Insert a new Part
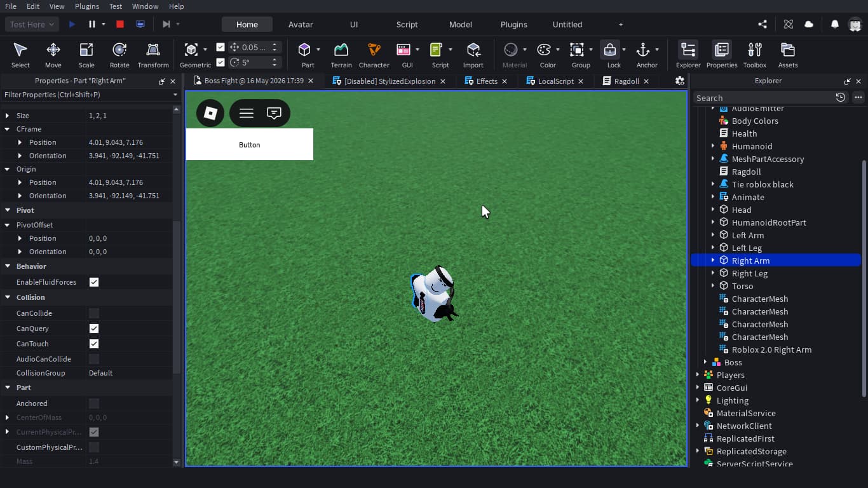Viewport: 868px width, 488px height. click(308, 55)
